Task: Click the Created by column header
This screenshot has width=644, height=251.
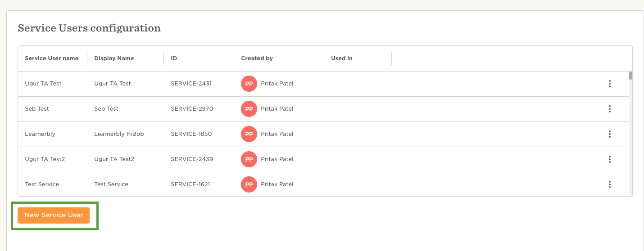Action: 257,58
